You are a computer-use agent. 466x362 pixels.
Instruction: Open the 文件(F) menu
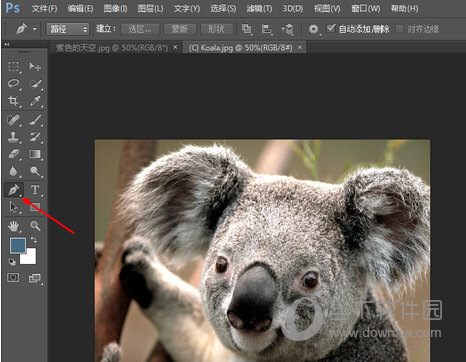coord(45,8)
